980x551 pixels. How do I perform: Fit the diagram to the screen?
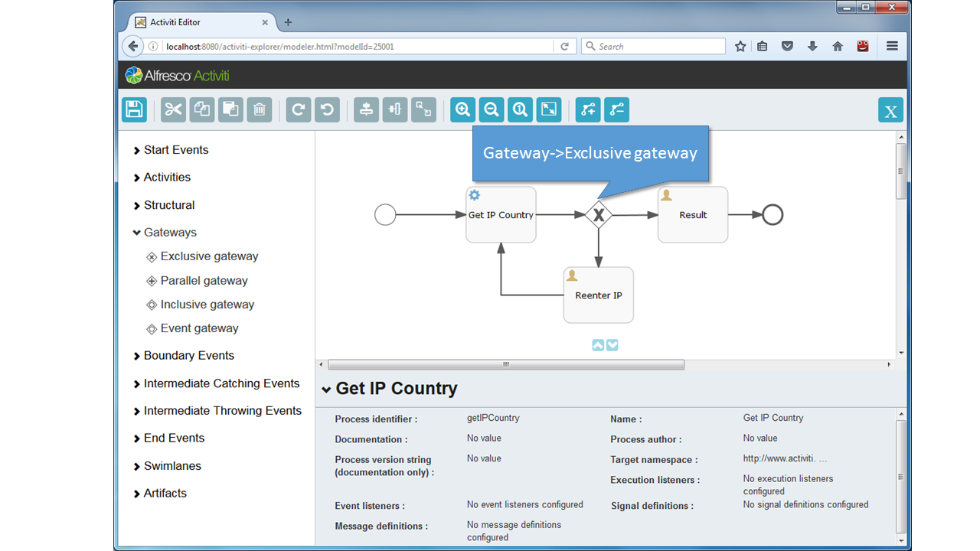pyautogui.click(x=549, y=109)
